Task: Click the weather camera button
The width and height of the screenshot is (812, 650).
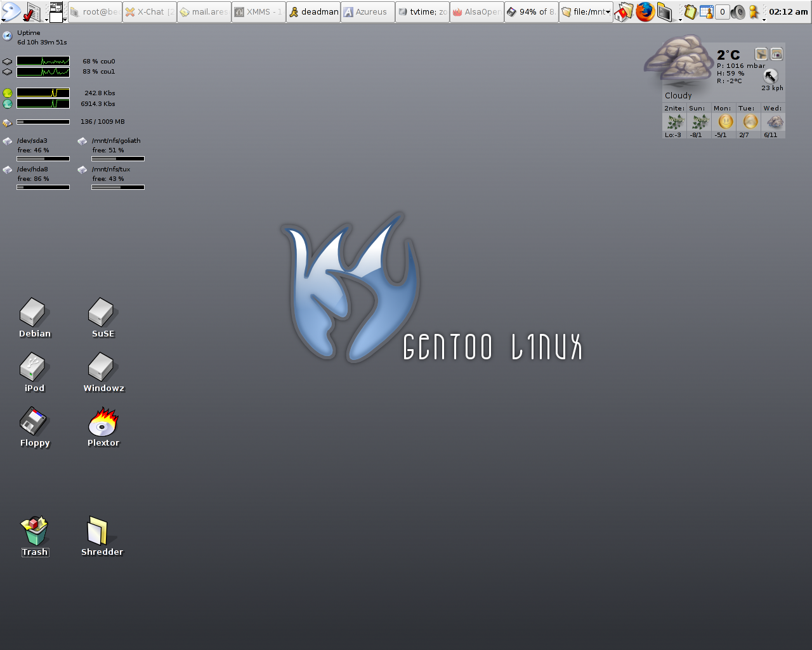Action: (x=776, y=54)
